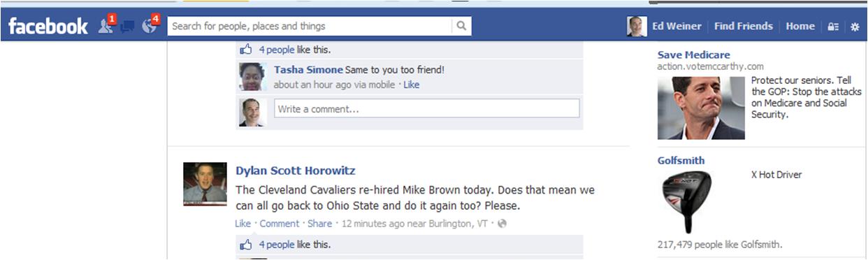Click the Write a comment box

tap(426, 108)
